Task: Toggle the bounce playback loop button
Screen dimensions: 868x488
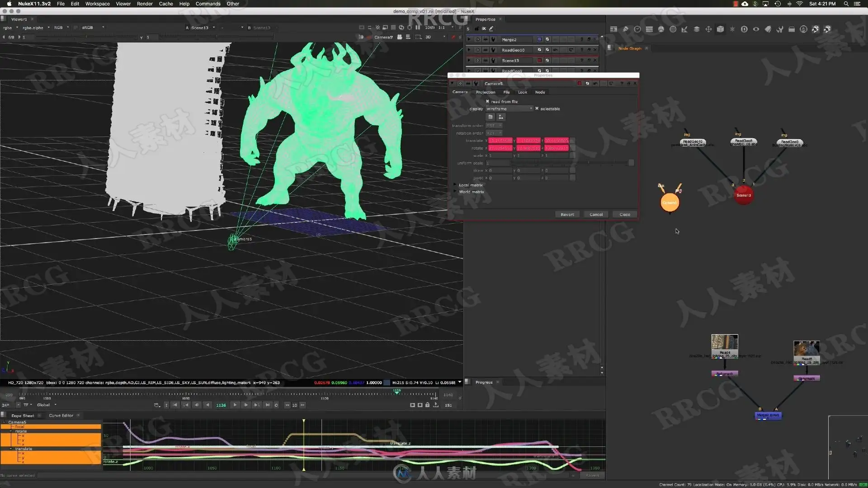Action: click(156, 405)
